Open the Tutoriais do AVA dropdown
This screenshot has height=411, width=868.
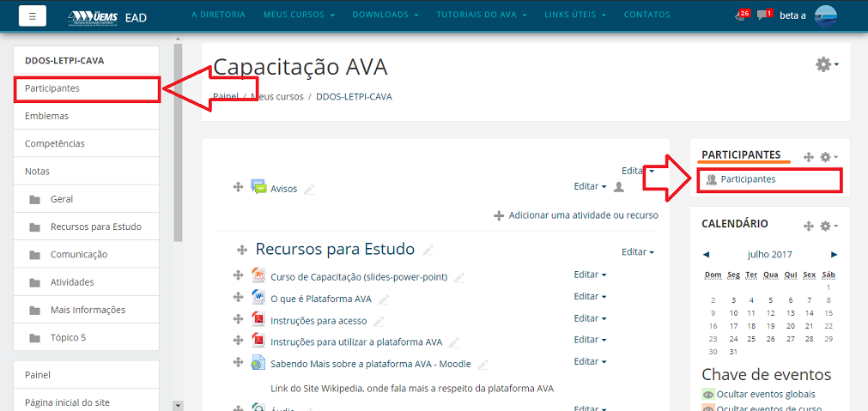click(x=482, y=15)
